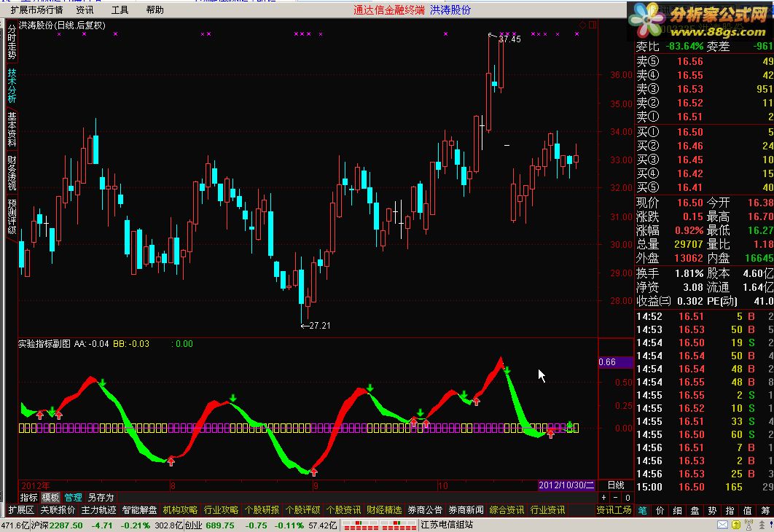Click the 0.66 indicator value marker
The width and height of the screenshot is (774, 532).
[615, 362]
